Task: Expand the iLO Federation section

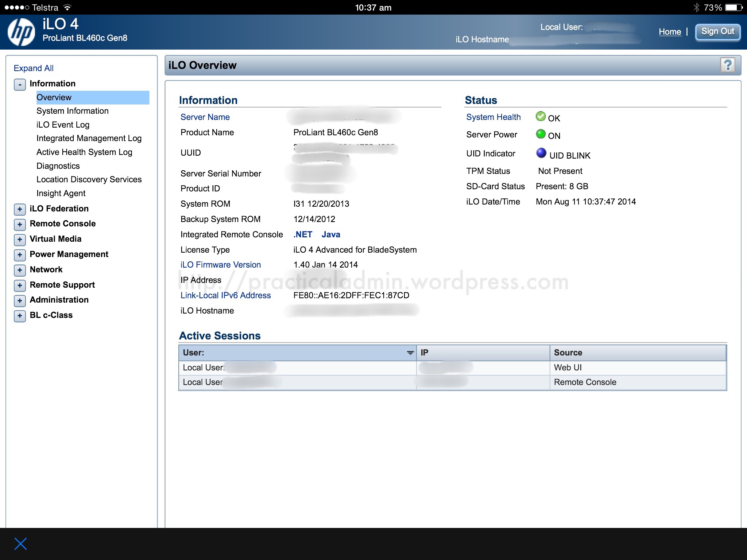Action: [x=20, y=209]
